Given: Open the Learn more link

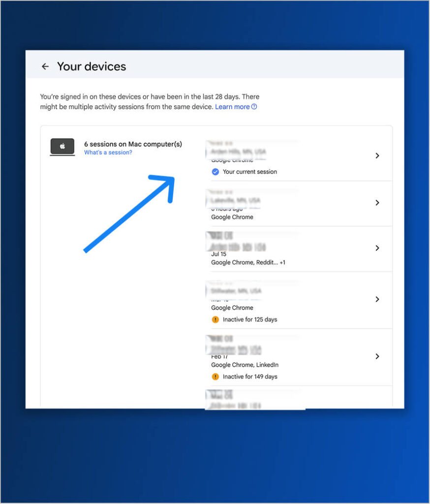Looking at the screenshot, I should pos(232,107).
